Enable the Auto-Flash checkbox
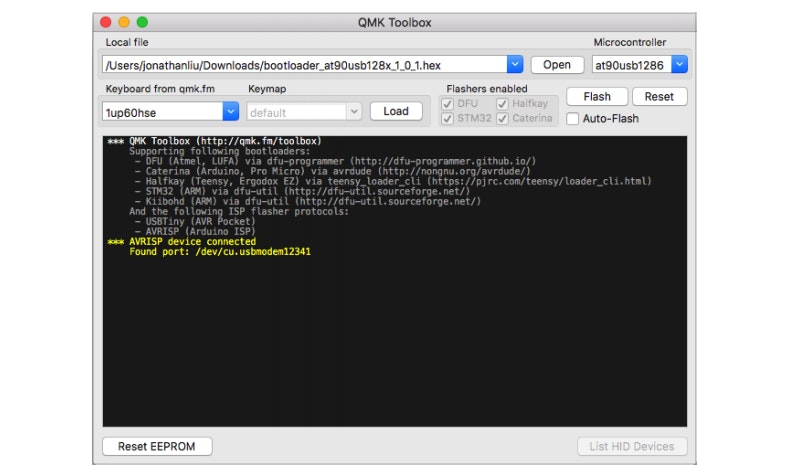This screenshot has height=470, width=788. point(573,119)
